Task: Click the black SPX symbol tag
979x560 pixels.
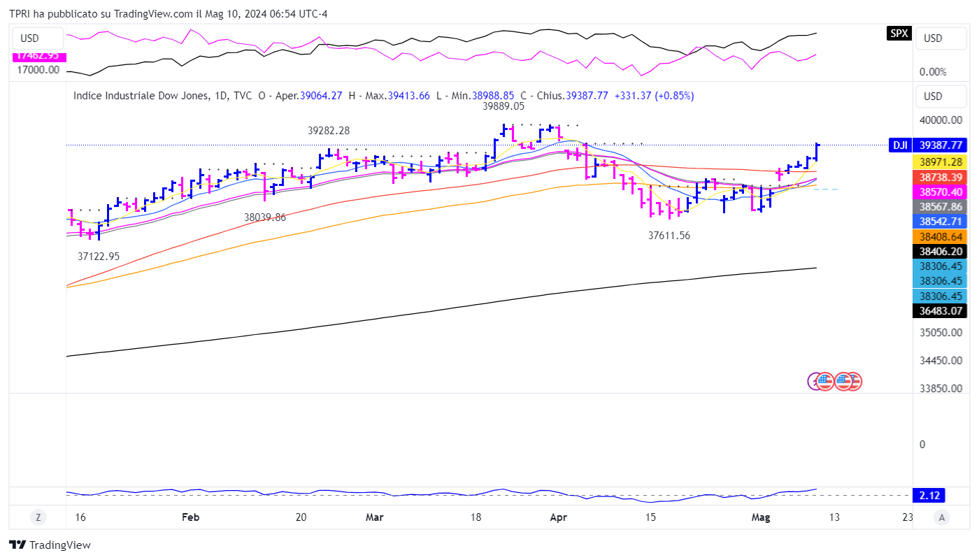Action: click(x=899, y=33)
